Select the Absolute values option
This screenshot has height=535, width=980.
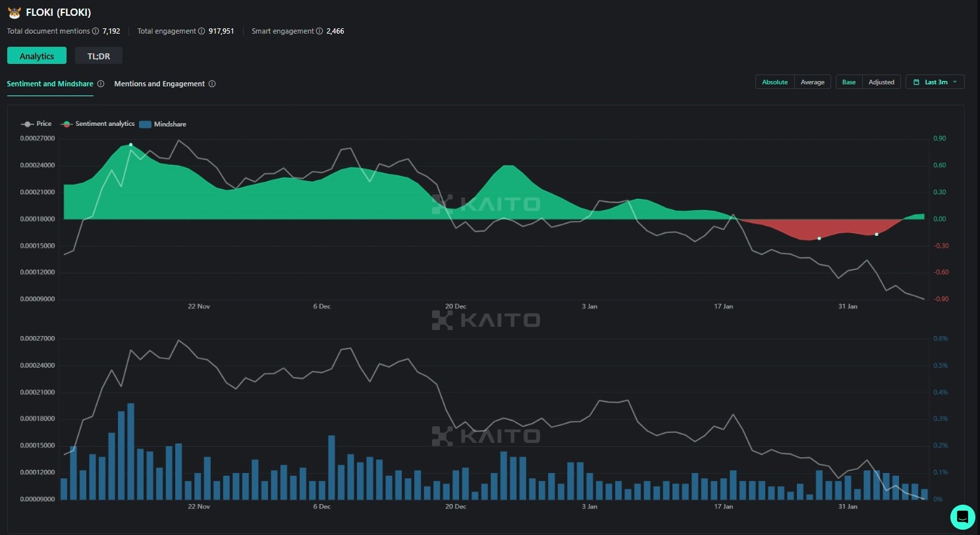(775, 82)
